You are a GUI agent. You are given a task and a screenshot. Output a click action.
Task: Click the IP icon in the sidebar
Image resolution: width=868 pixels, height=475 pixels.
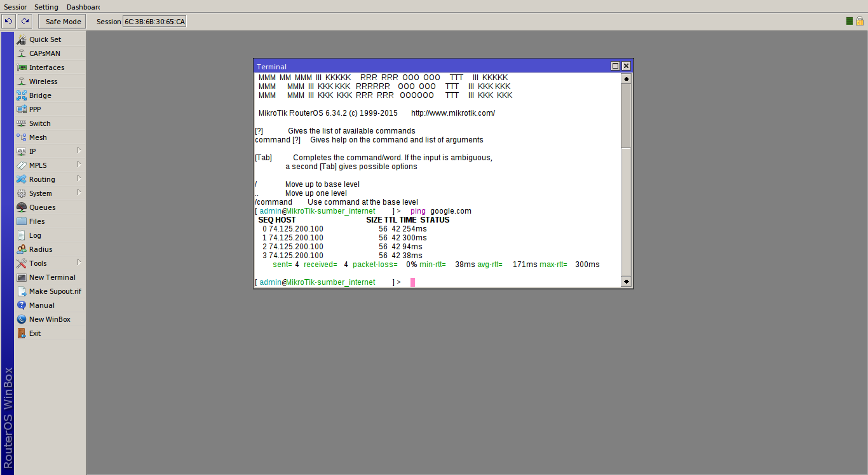pos(22,151)
